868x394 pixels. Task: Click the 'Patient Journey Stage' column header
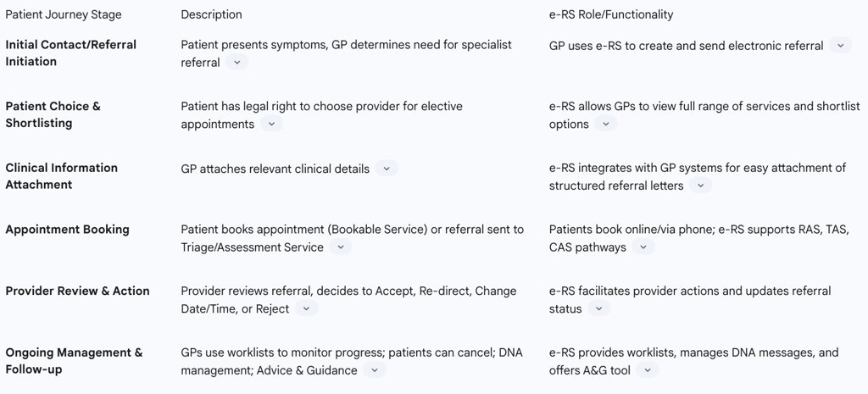pos(64,14)
